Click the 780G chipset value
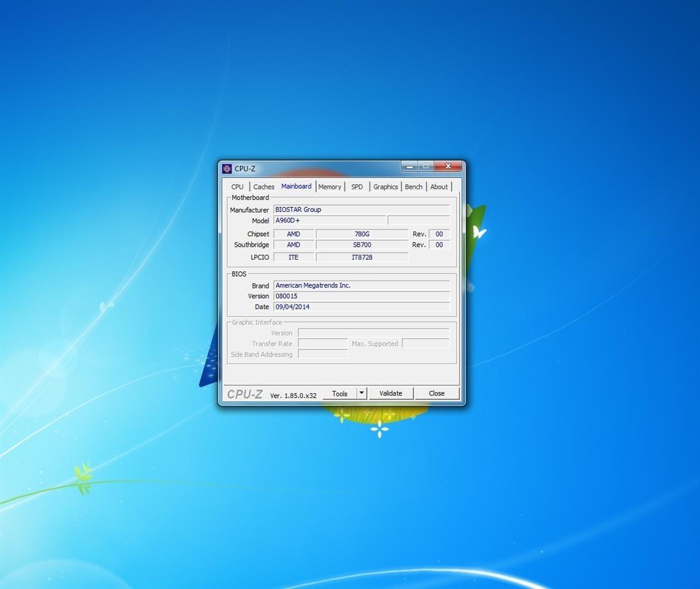The width and height of the screenshot is (700, 589). (362, 234)
